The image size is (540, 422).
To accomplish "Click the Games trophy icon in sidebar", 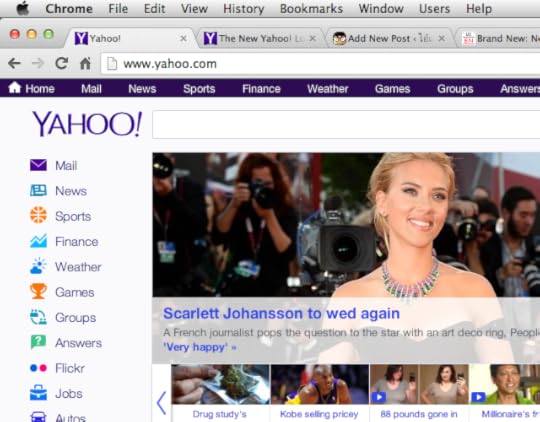I will (x=38, y=291).
